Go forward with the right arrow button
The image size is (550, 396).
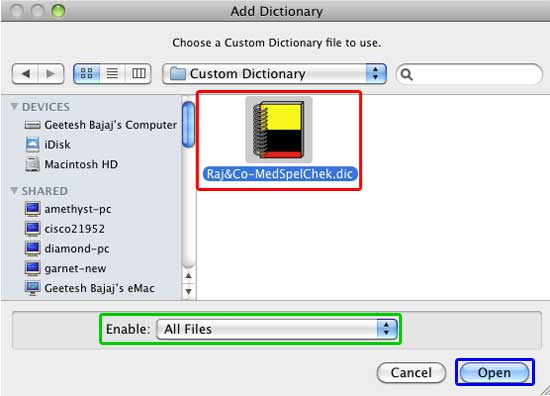pyautogui.click(x=51, y=74)
